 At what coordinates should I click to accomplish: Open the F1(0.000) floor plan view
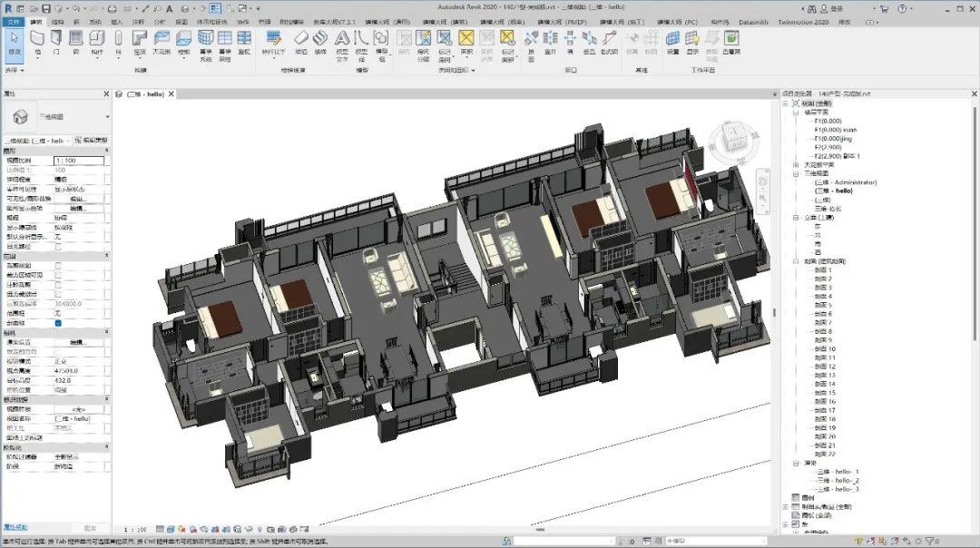coord(828,121)
